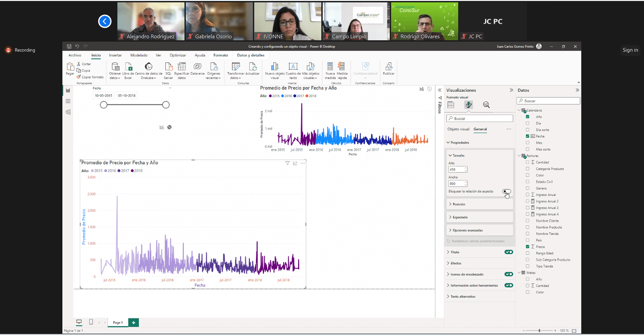Collapse the Calendario table fields
Image resolution: width=644 pixels, height=335 pixels.
click(x=519, y=110)
